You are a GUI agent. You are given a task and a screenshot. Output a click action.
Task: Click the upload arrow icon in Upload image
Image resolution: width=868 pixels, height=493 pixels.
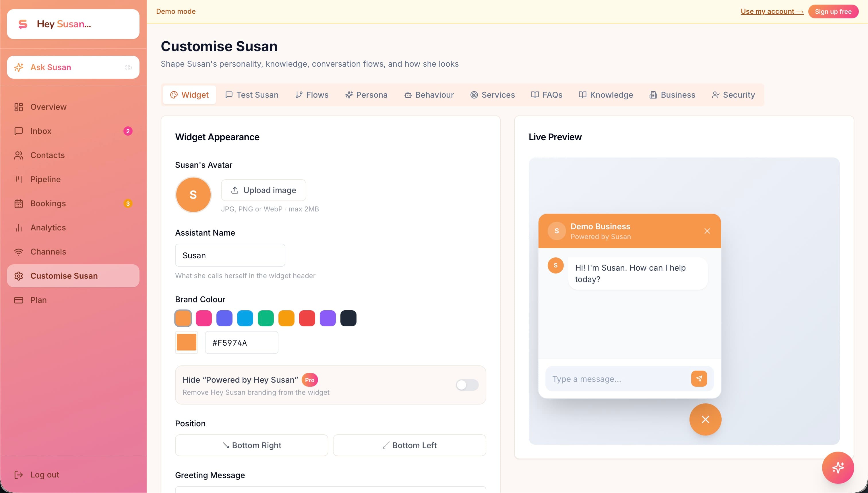pyautogui.click(x=235, y=190)
